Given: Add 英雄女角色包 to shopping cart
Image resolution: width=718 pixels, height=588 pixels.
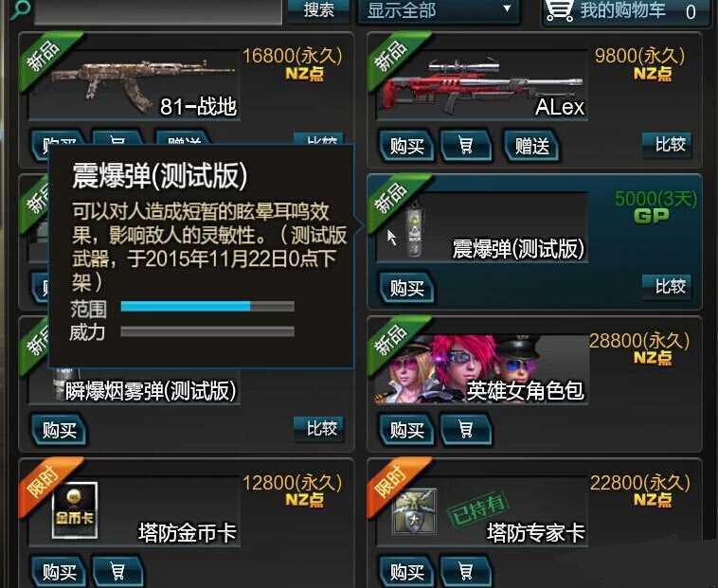Looking at the screenshot, I should pyautogui.click(x=466, y=430).
